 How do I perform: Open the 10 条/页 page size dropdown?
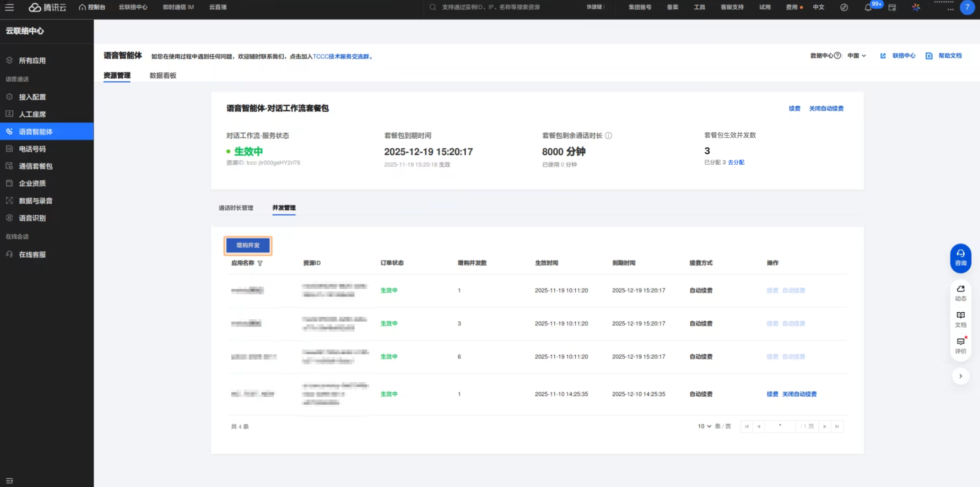point(704,426)
